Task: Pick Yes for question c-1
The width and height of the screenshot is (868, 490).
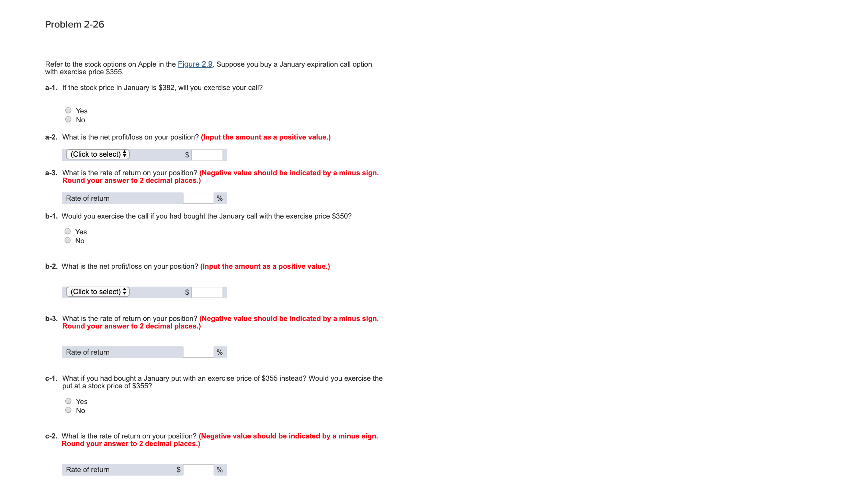Action: click(68, 401)
